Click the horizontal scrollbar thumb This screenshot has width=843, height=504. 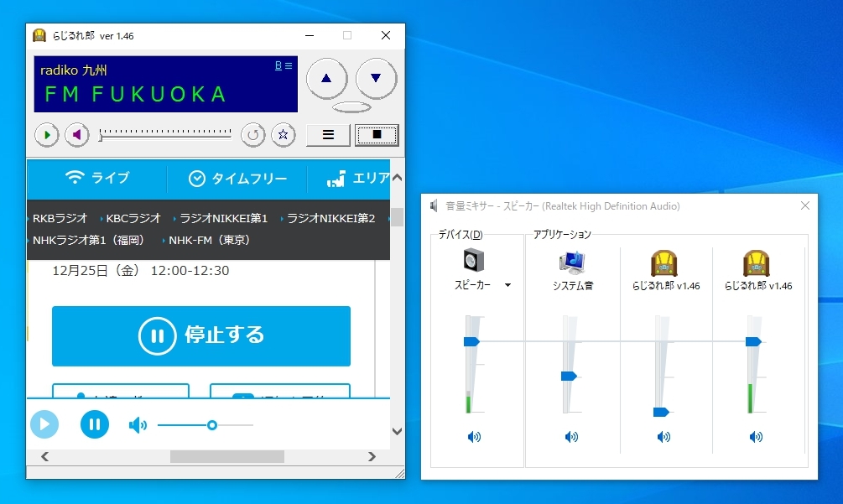[227, 457]
